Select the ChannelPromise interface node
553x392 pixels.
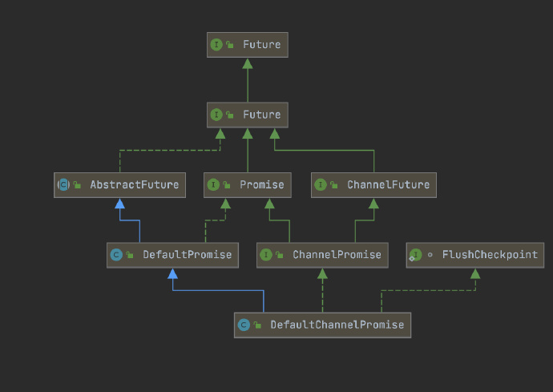click(322, 255)
